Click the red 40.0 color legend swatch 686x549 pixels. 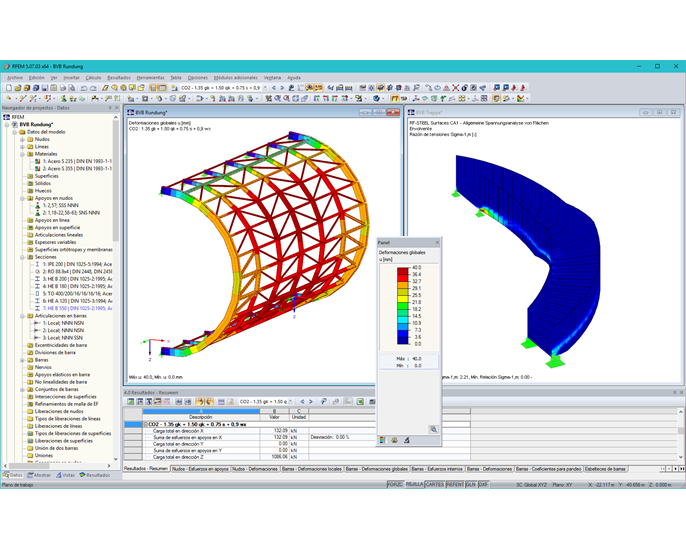(x=402, y=271)
